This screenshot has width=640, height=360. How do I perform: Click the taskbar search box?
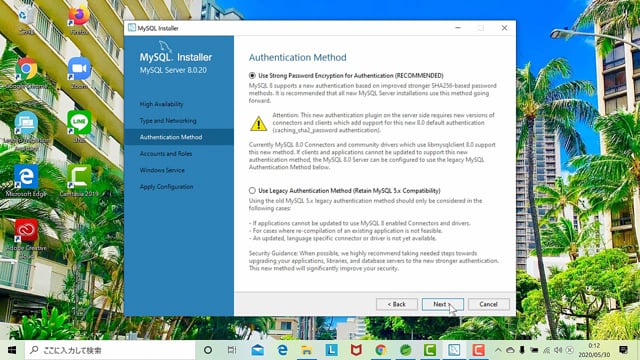coord(110,350)
